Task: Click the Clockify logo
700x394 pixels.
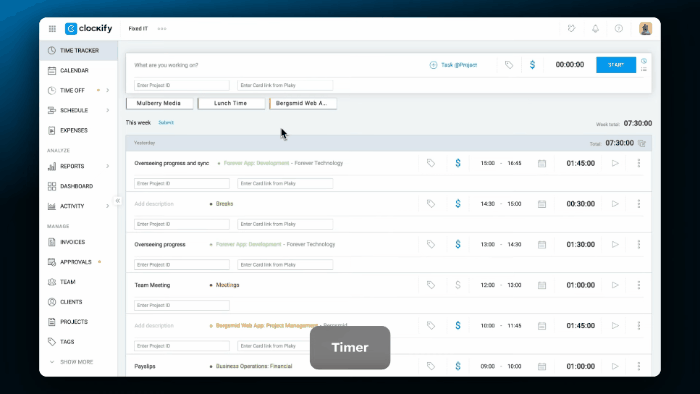Action: pyautogui.click(x=88, y=29)
